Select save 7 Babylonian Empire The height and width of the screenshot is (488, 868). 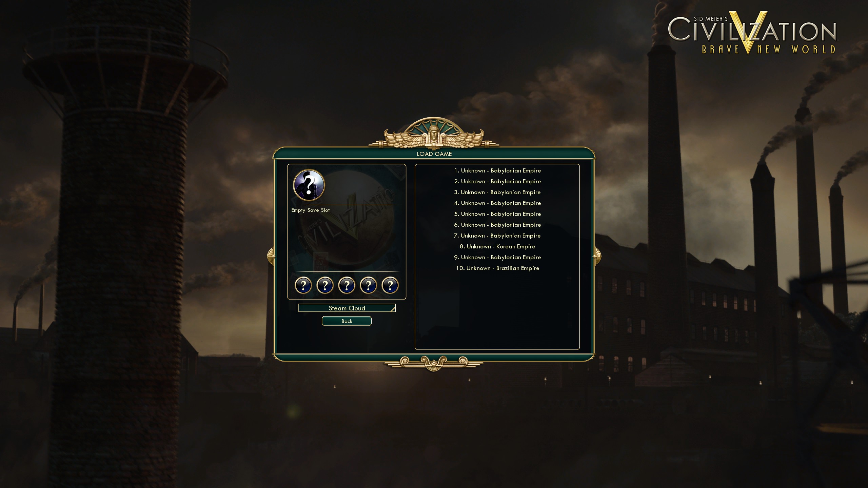(497, 236)
